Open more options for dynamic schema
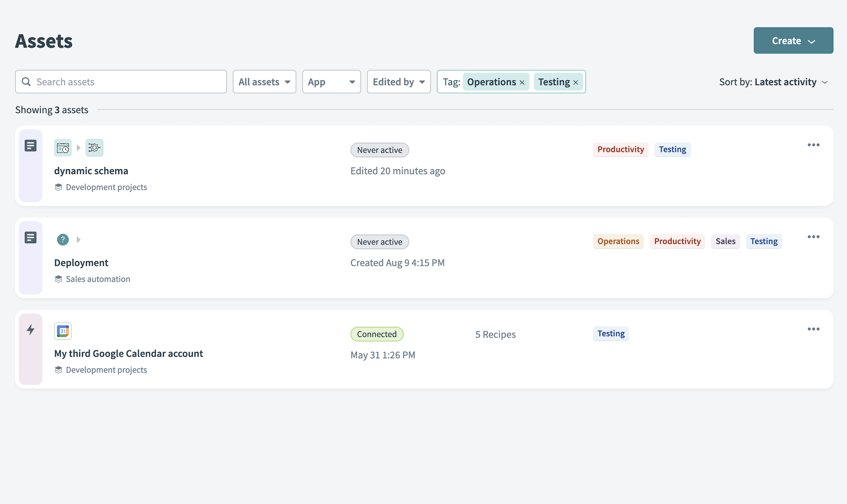Viewport: 847px width, 504px height. 813,145
